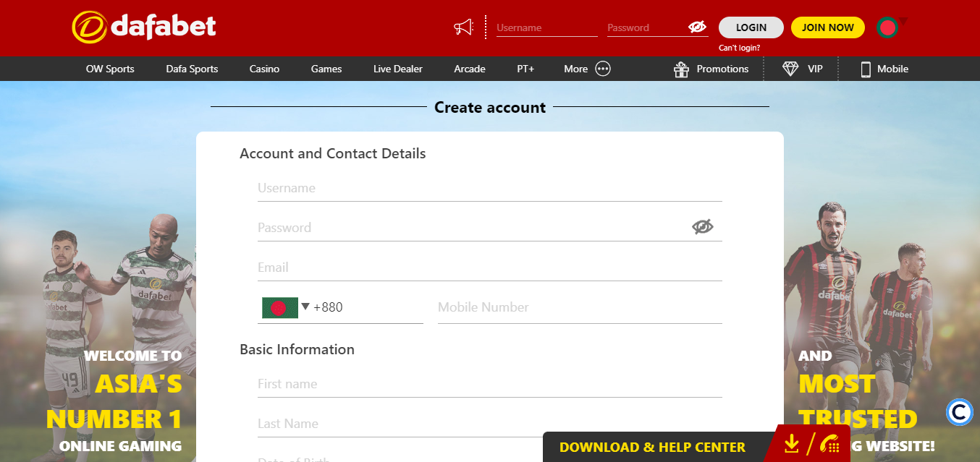
Task: Click the JOIN NOW button
Action: tap(828, 27)
